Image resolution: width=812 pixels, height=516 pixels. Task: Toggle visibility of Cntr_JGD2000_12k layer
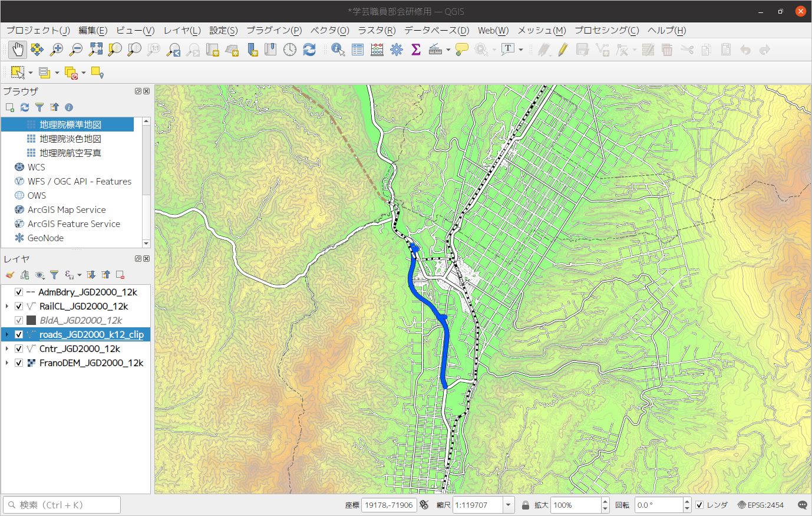tap(19, 349)
